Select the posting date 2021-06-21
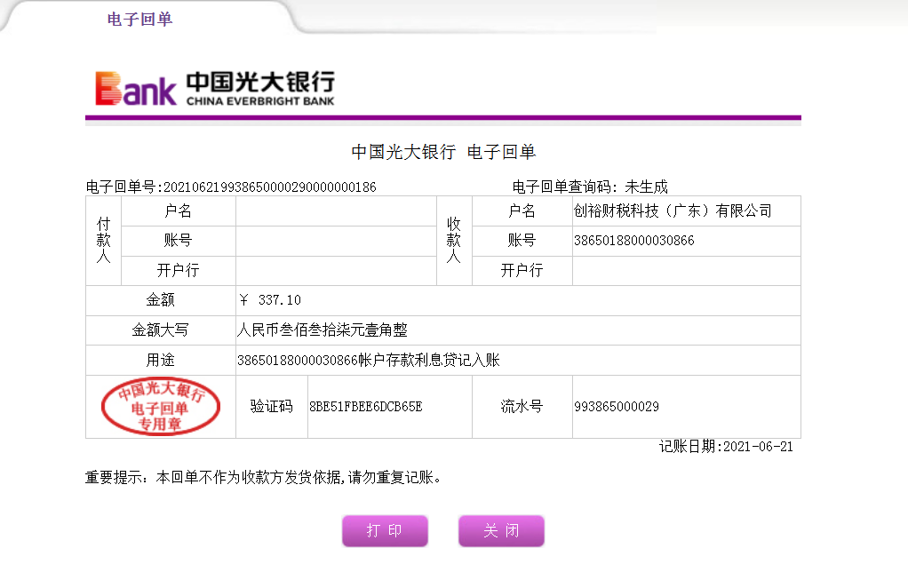 758,446
